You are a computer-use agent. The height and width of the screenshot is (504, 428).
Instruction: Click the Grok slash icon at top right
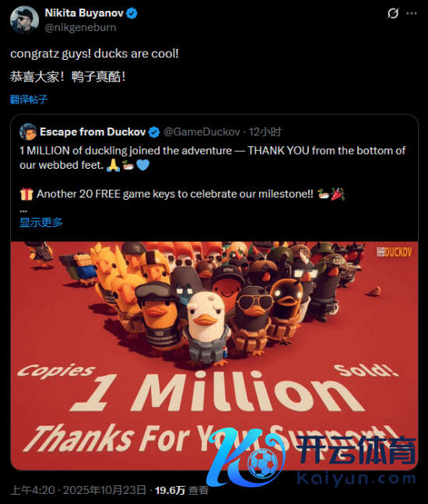coord(393,13)
